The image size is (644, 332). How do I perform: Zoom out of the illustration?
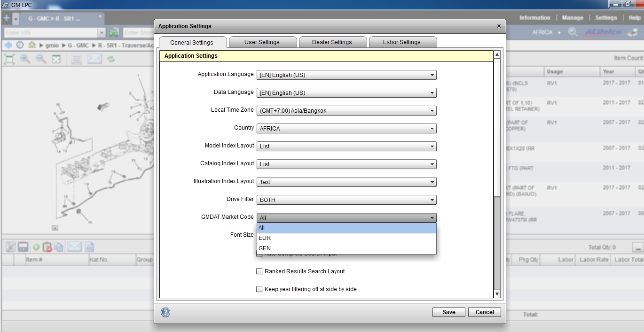[x=41, y=59]
